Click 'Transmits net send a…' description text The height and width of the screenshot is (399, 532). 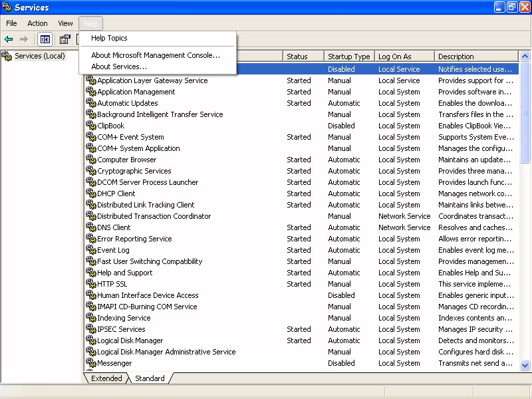pyautogui.click(x=475, y=363)
